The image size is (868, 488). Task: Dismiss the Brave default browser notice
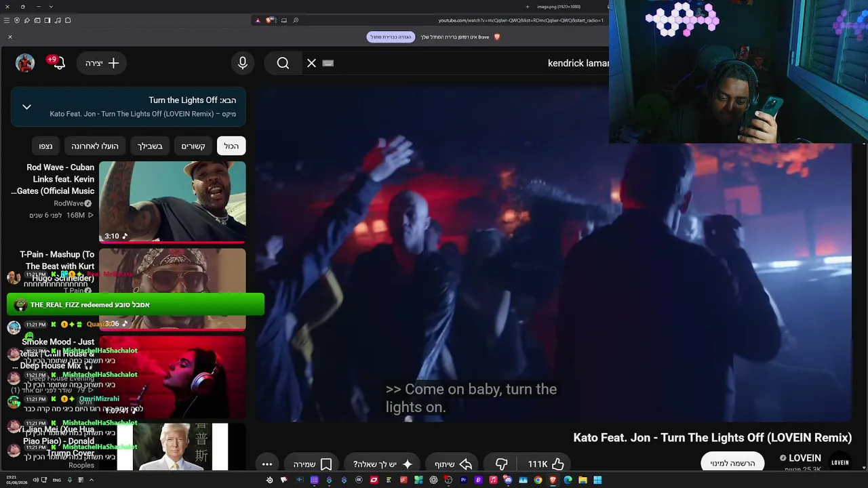click(10, 37)
